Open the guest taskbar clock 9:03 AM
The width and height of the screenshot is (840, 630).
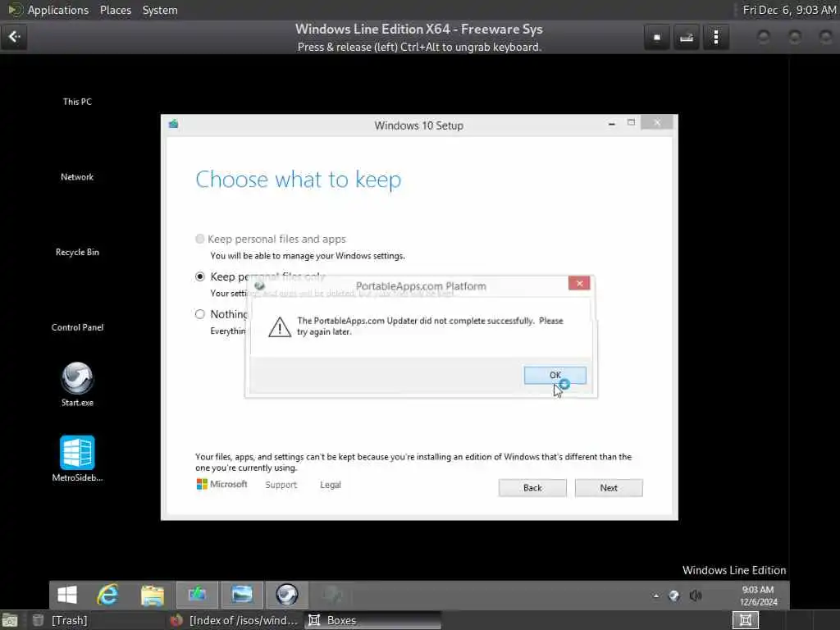pos(758,596)
